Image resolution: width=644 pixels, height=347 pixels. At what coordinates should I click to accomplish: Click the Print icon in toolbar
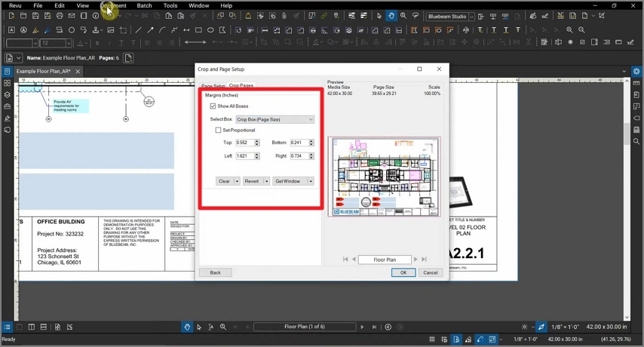60,16
